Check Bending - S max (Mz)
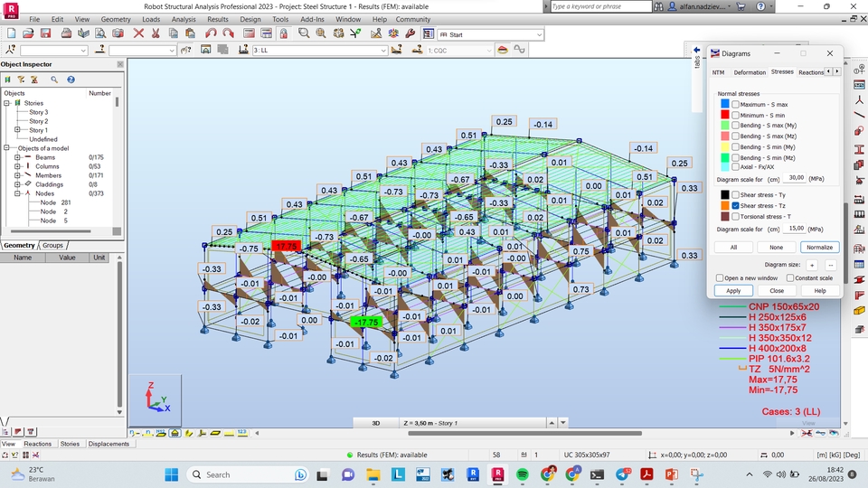This screenshot has width=868, height=488. pos(735,136)
